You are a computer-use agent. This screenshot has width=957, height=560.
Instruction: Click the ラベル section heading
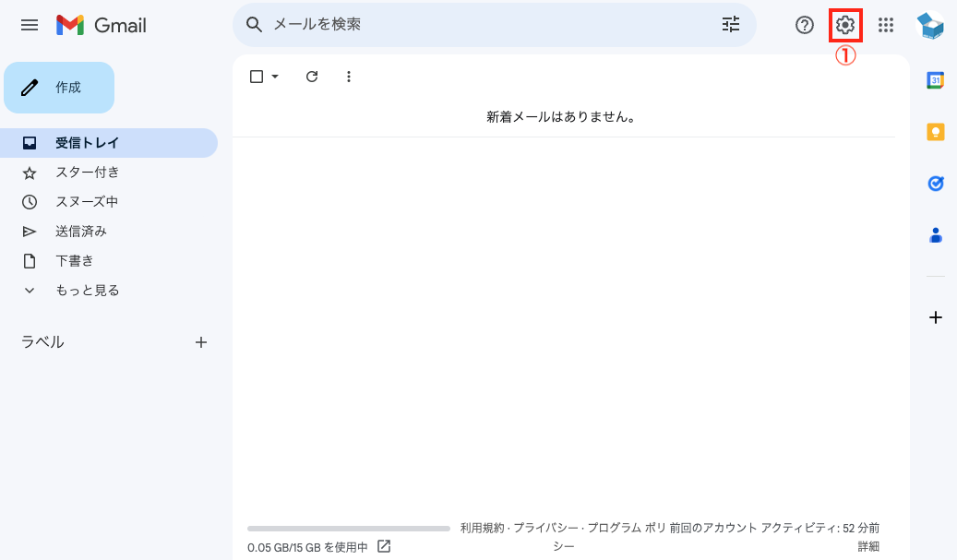click(x=42, y=342)
